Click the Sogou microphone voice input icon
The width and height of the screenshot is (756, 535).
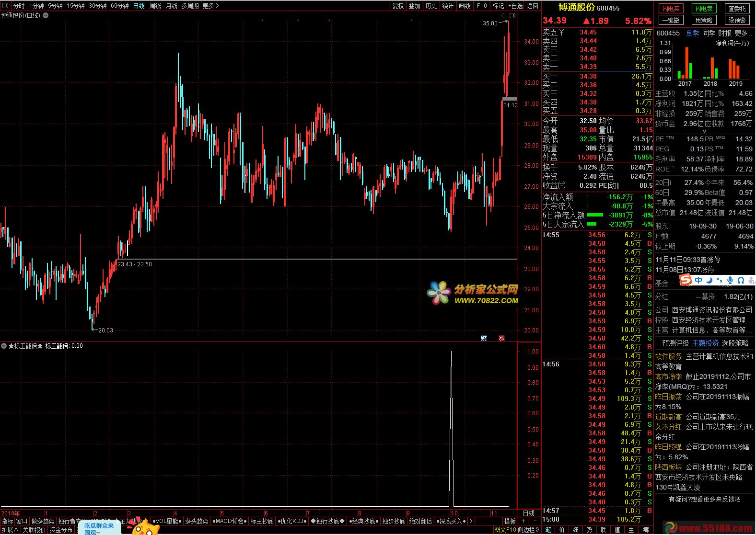[730, 280]
